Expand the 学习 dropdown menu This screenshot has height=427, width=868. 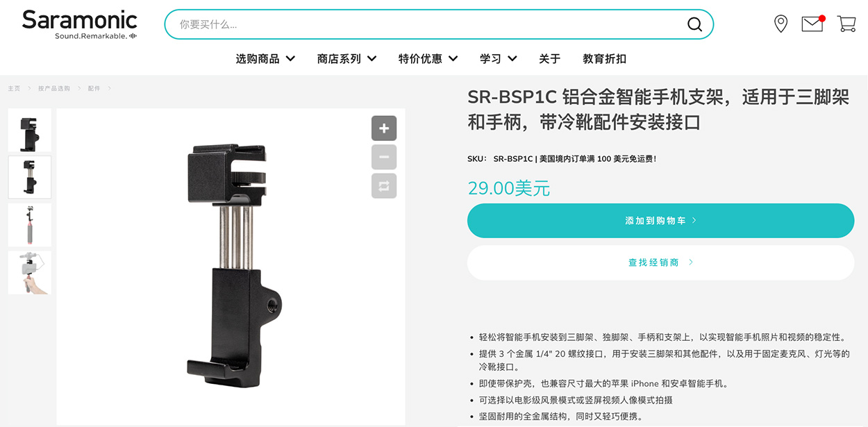pyautogui.click(x=498, y=59)
